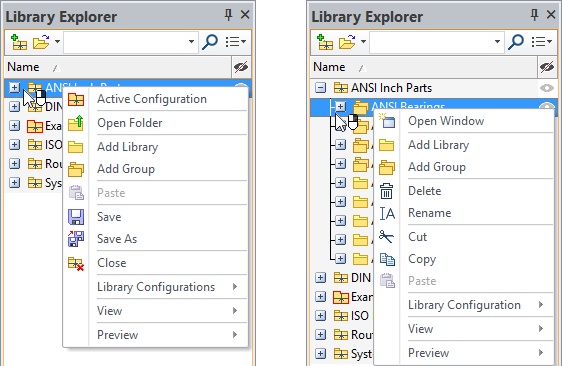Click the Save floppy disk icon

(x=76, y=217)
